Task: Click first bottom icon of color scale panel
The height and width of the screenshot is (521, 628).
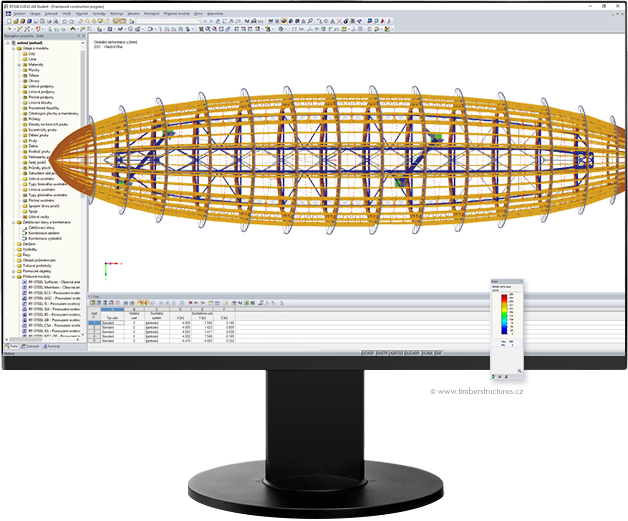Action: [x=493, y=377]
